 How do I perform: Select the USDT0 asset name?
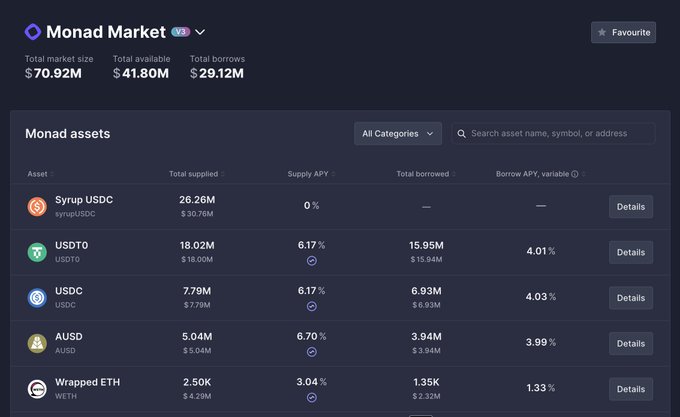pos(72,245)
